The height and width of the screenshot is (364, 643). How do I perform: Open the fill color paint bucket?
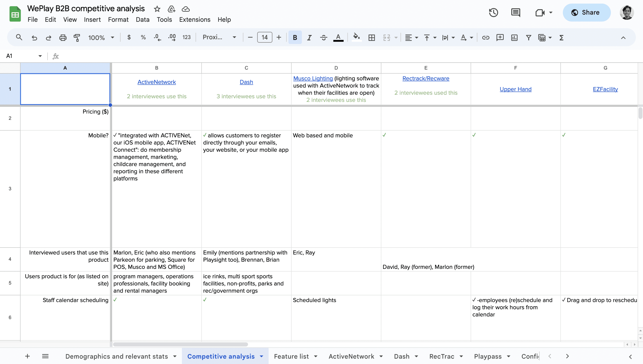[356, 37]
